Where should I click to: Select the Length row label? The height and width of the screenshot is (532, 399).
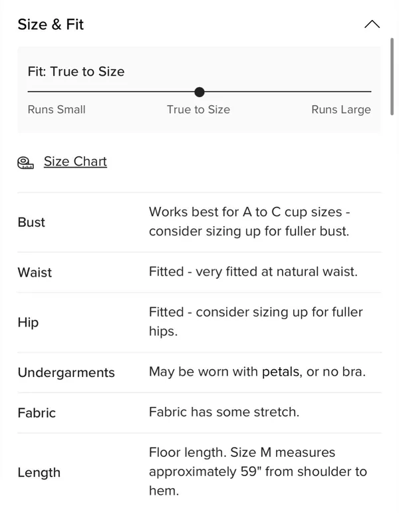tap(39, 473)
